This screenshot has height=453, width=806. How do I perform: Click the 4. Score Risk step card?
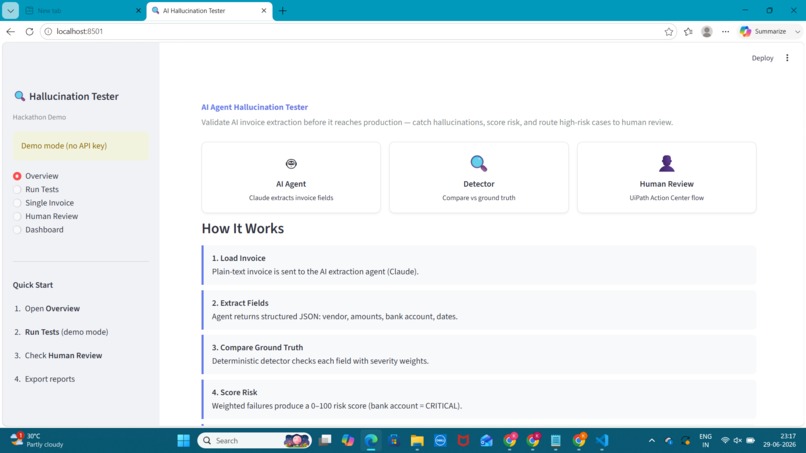pos(479,399)
